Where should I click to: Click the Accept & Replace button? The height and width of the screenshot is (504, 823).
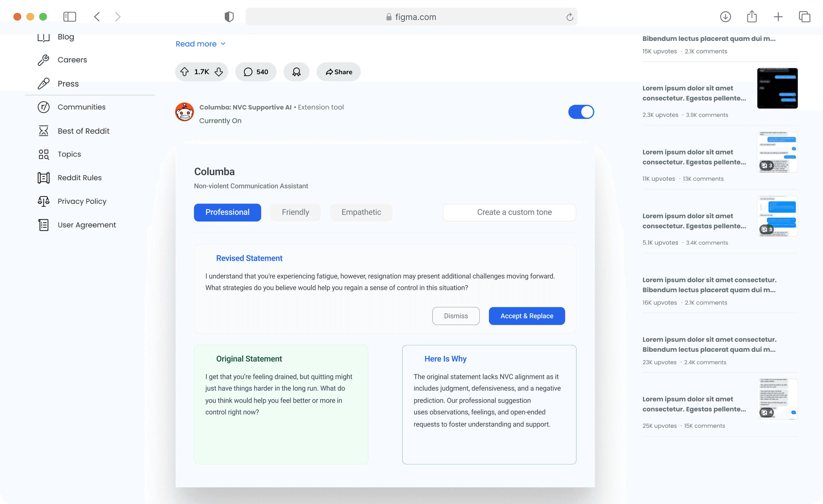pos(527,316)
